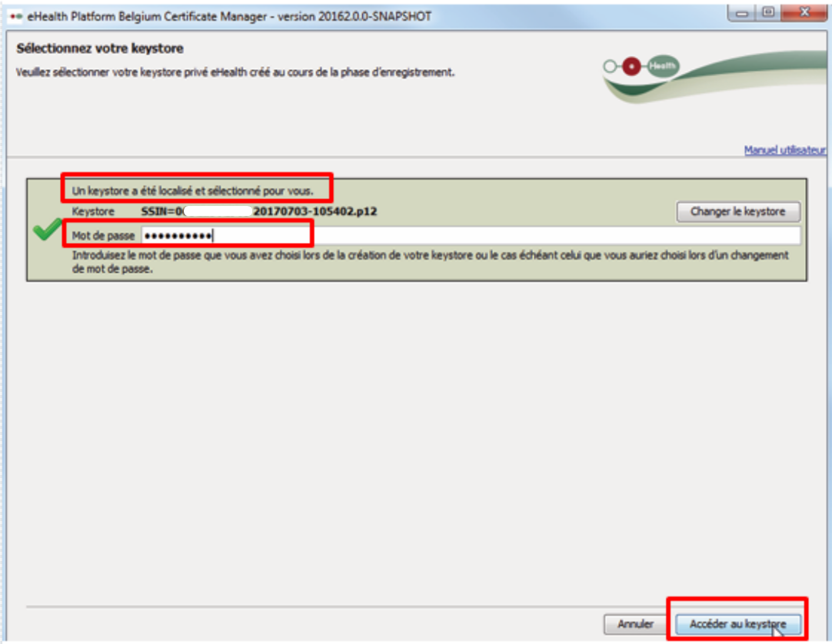Image resolution: width=832 pixels, height=644 pixels.
Task: Cancel with the Annuler button
Action: point(635,624)
